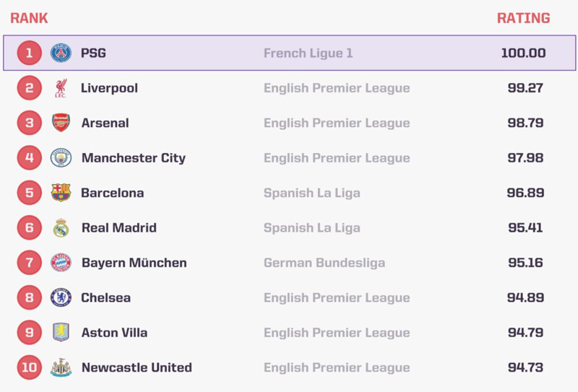This screenshot has width=578, height=392.
Task: Click the Bayern München crest
Action: click(x=61, y=262)
